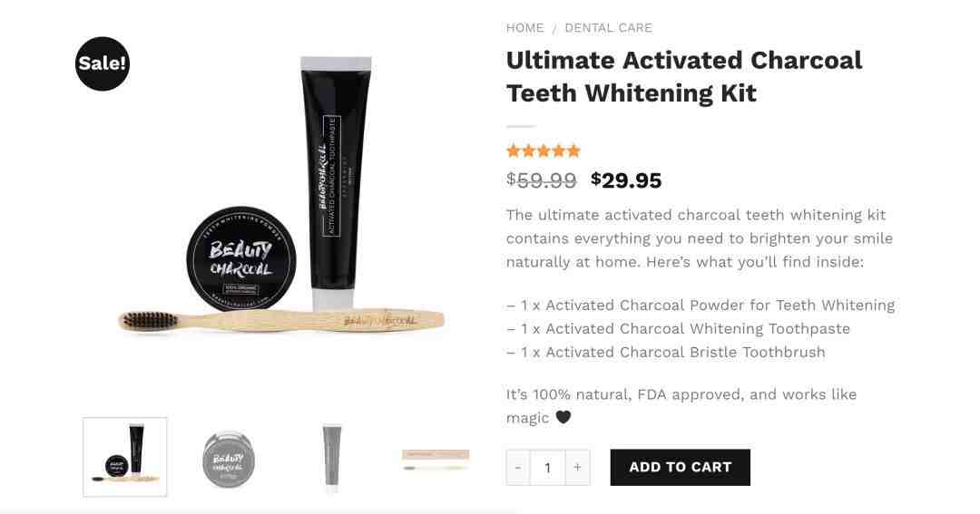
Task: Click the Ultimate Activated Charcoal product title
Action: coord(684,77)
